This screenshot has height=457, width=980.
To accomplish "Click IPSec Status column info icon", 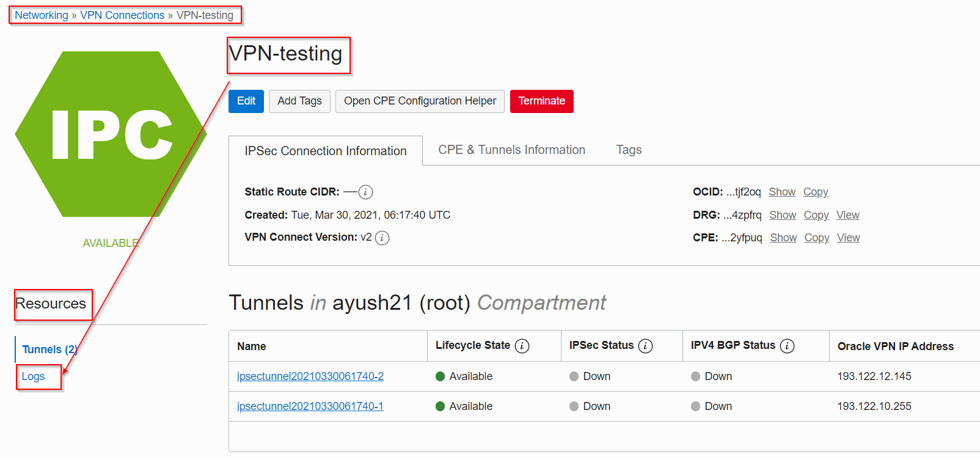I will pyautogui.click(x=645, y=346).
